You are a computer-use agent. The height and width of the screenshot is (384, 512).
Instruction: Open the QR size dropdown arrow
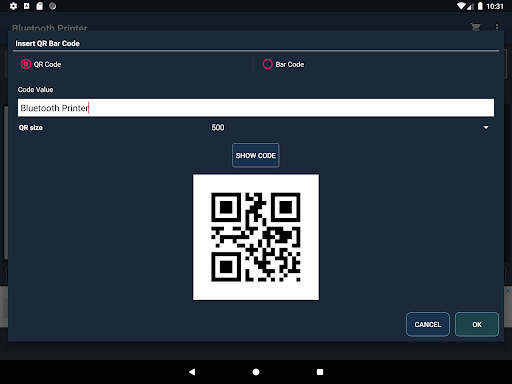(486, 127)
